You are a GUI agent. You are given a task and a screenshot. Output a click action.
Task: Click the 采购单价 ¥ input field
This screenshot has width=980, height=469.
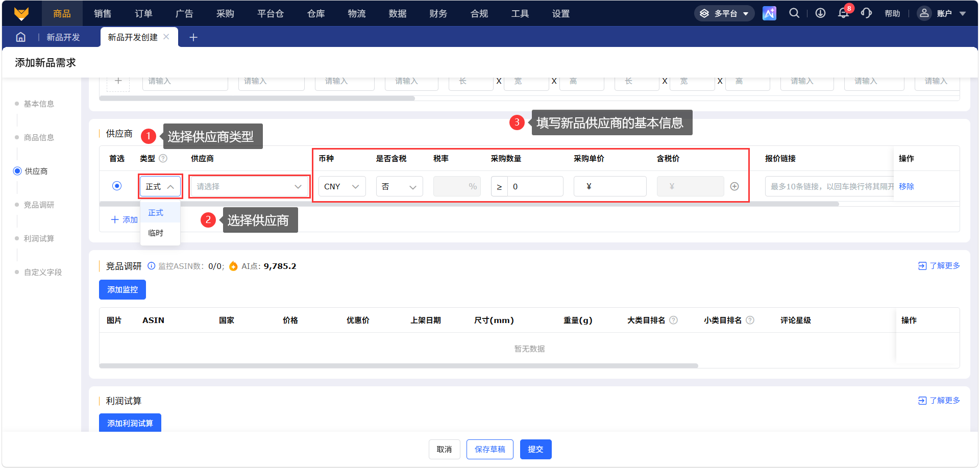[x=610, y=186]
